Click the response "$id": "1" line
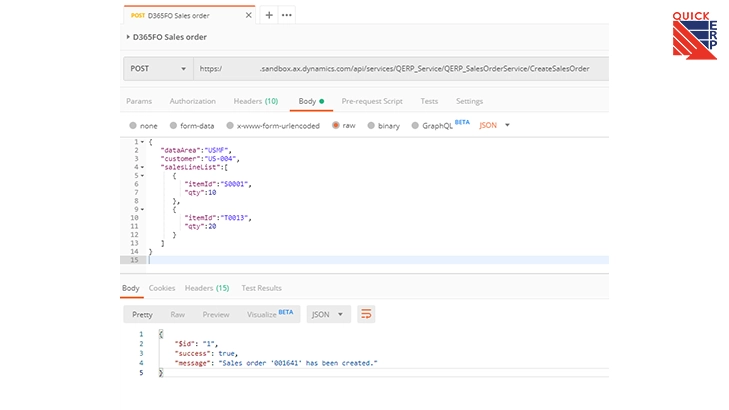This screenshot has height=410, width=729. [x=196, y=344]
